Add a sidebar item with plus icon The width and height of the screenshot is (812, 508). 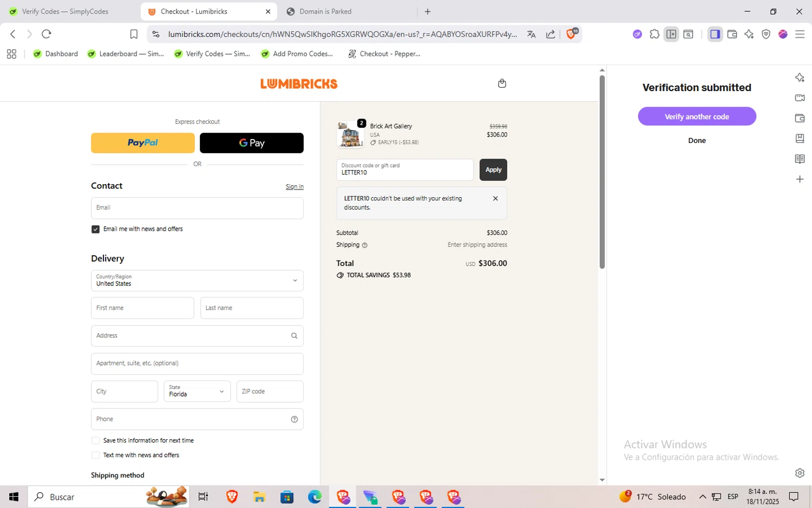(800, 179)
